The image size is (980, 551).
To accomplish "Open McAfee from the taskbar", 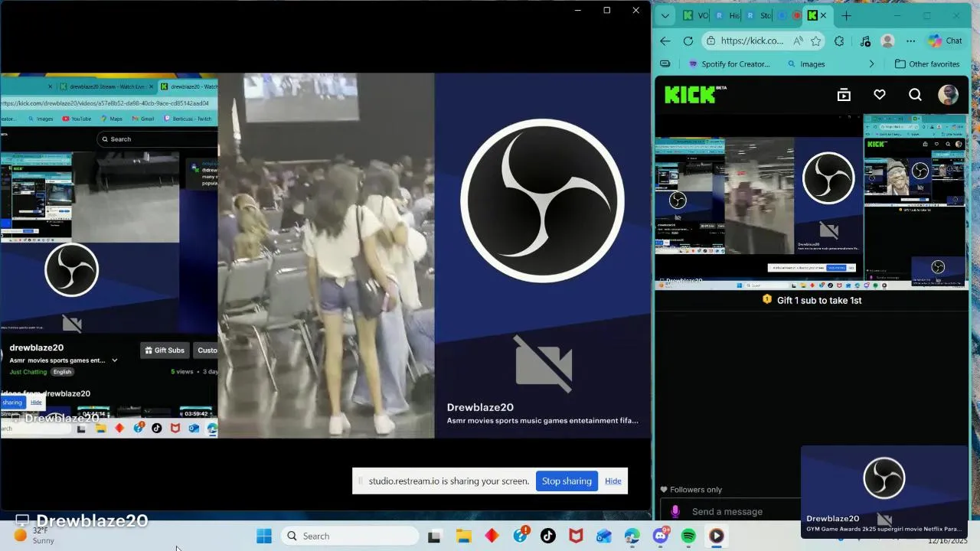I will coord(576,536).
